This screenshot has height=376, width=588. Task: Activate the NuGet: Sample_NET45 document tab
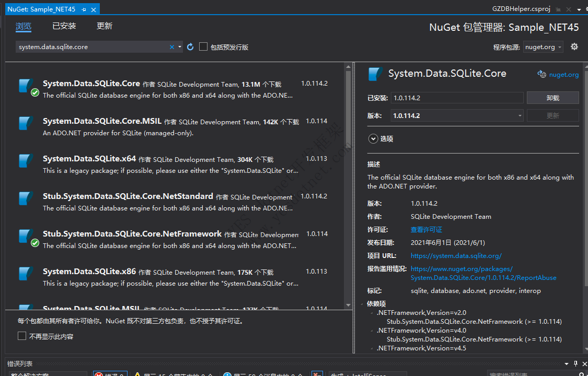click(41, 9)
